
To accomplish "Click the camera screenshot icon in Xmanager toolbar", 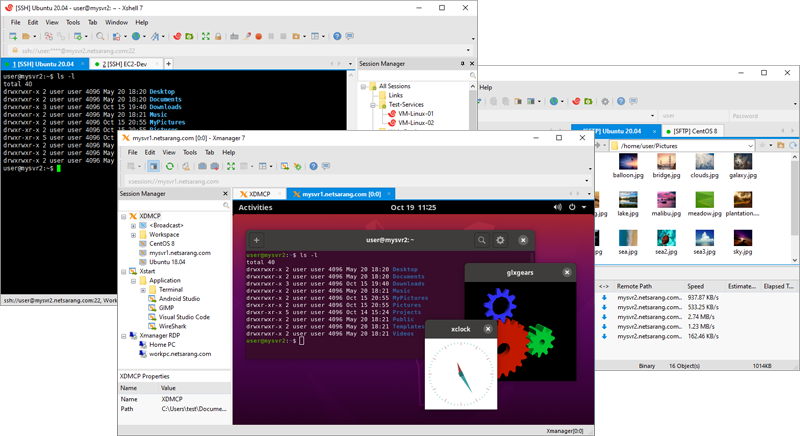I will (x=203, y=166).
